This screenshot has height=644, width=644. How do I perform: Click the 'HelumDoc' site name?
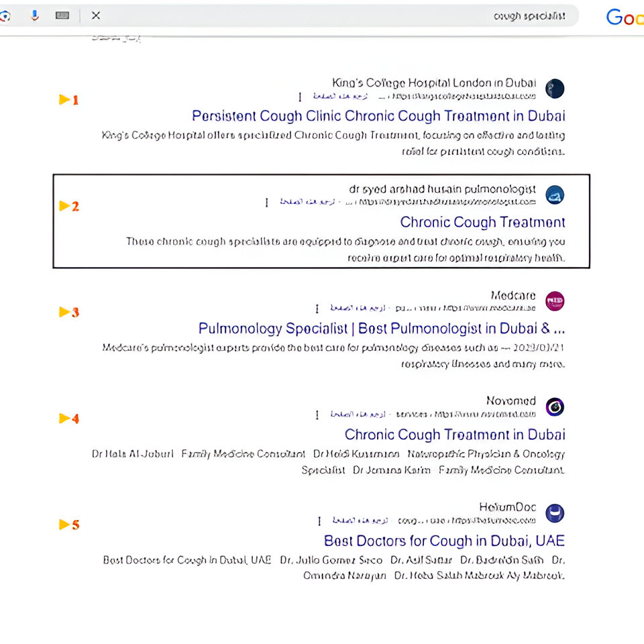pyautogui.click(x=508, y=507)
